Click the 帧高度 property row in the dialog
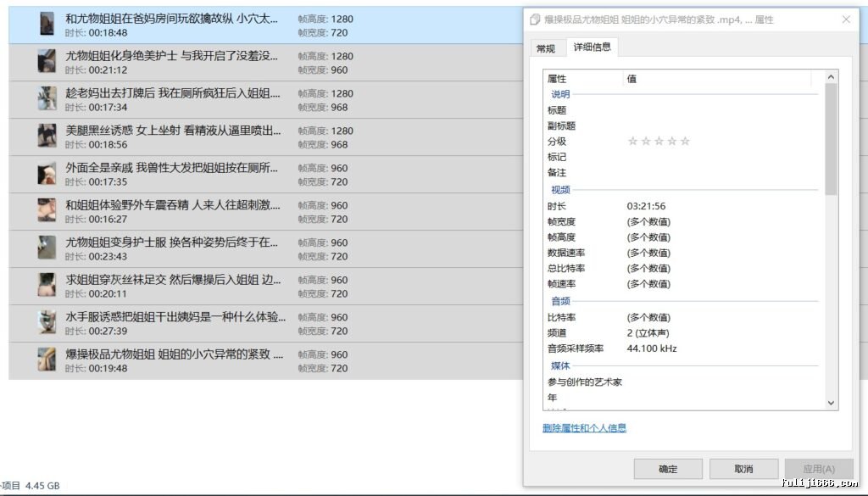The height and width of the screenshot is (496, 868). (682, 237)
